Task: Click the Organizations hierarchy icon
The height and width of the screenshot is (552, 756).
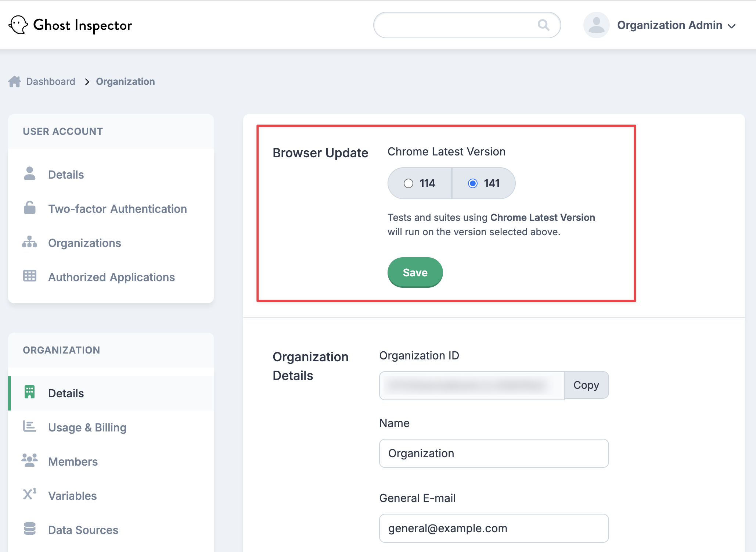Action: 29,242
